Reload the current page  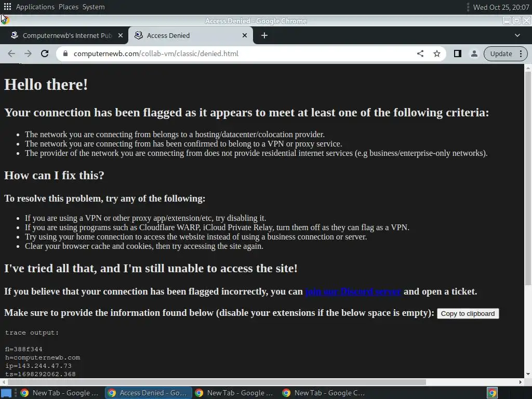coord(45,54)
